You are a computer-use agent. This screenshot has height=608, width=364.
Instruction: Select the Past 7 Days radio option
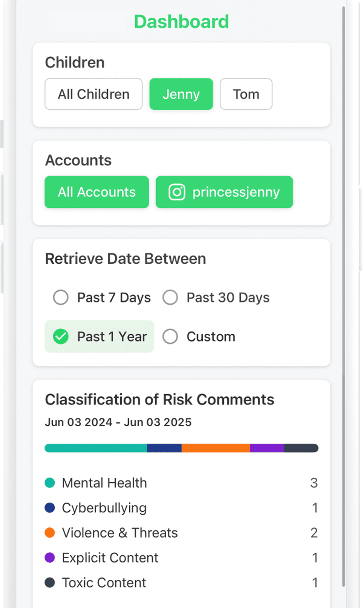(61, 298)
